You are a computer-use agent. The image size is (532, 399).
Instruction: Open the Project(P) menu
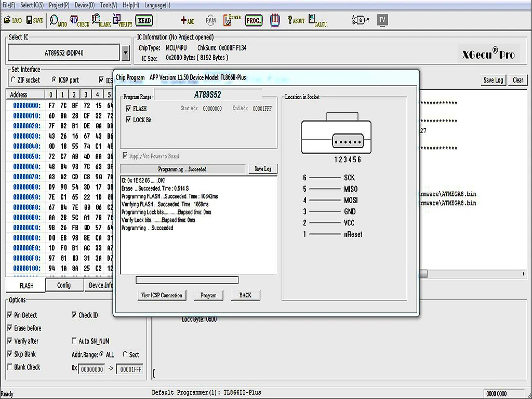(59, 5)
